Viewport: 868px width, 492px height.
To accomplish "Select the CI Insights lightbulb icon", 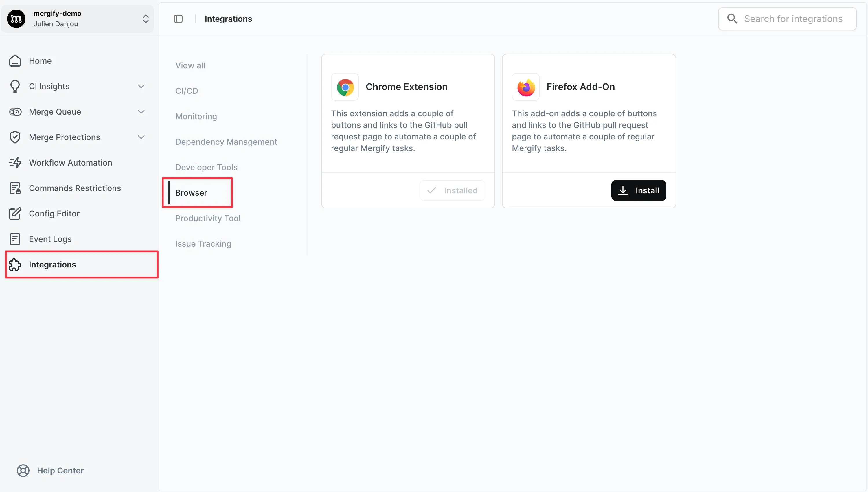I will [x=15, y=86].
